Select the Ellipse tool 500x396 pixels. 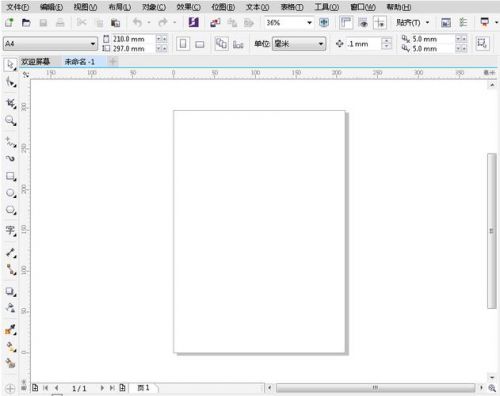11,193
